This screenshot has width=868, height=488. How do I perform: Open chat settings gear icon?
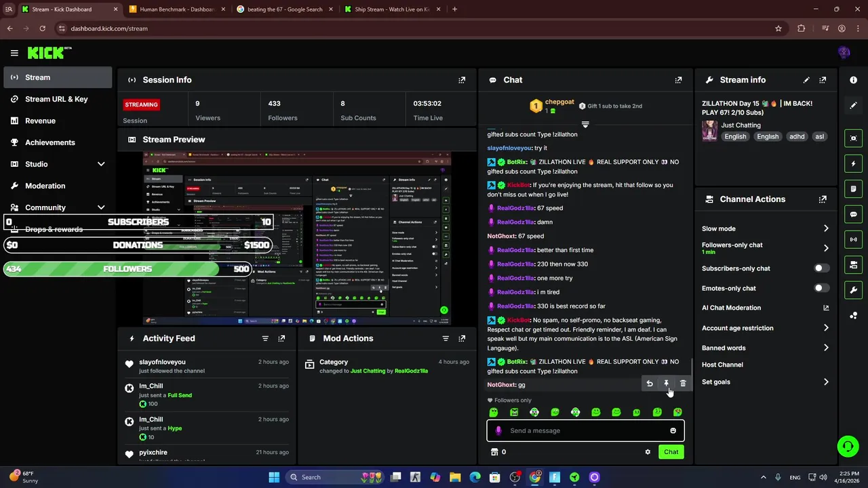[648, 452]
